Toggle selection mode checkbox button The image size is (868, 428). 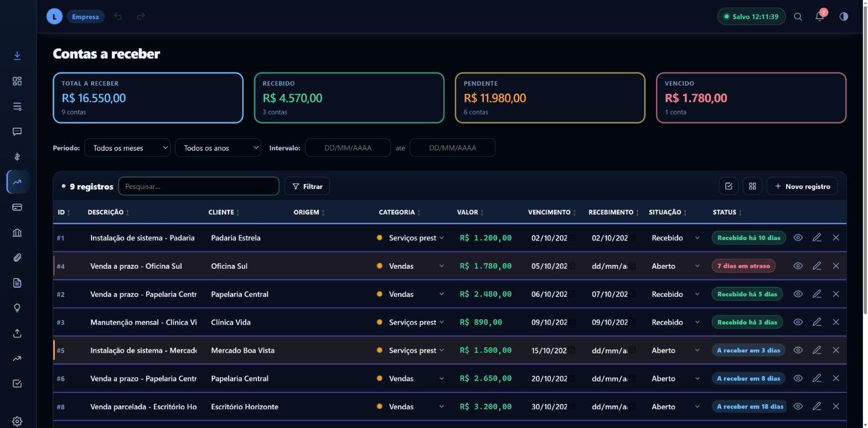(x=728, y=186)
